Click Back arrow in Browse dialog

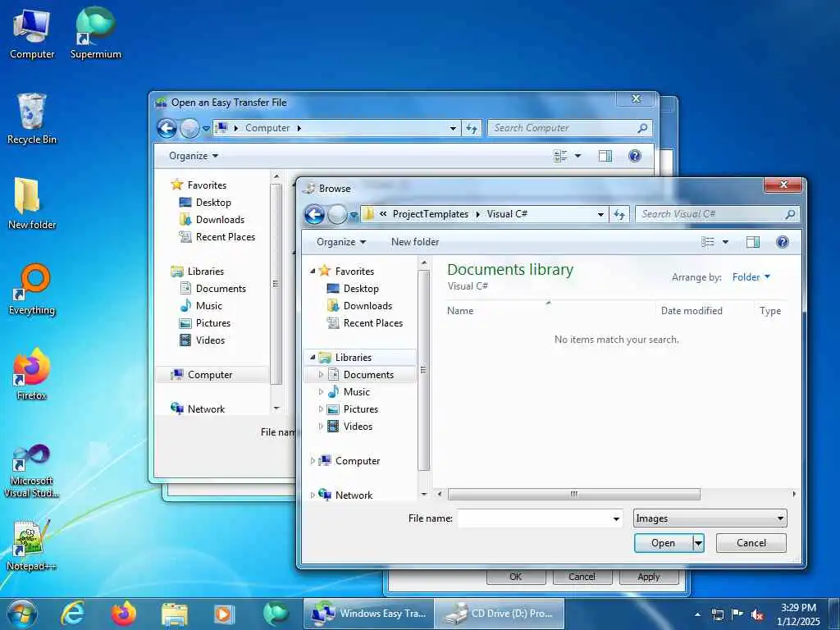point(314,214)
